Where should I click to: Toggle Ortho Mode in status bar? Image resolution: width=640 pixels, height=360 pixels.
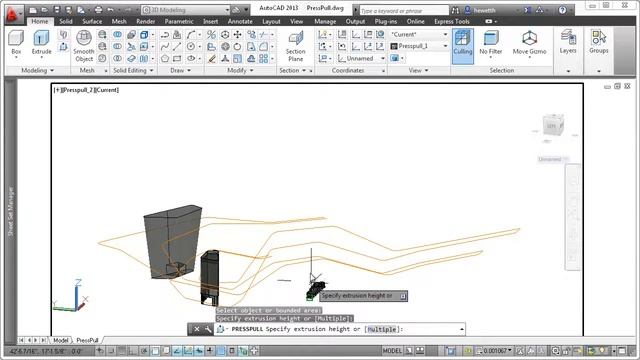click(133, 351)
